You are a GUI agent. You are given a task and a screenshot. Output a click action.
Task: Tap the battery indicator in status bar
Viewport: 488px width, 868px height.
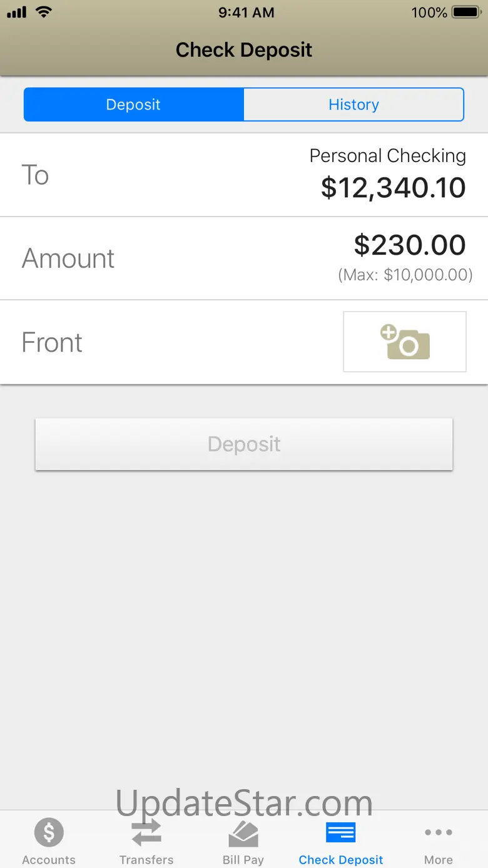[466, 13]
